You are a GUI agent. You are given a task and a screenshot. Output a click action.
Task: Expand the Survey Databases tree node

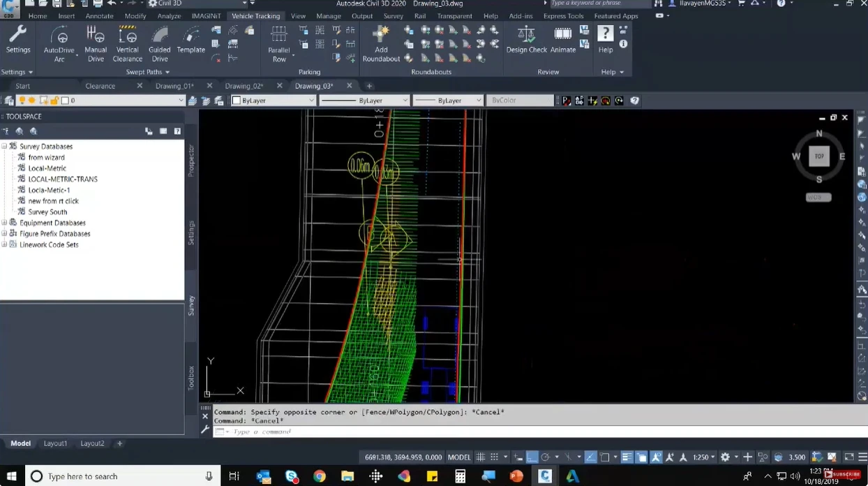(6, 146)
